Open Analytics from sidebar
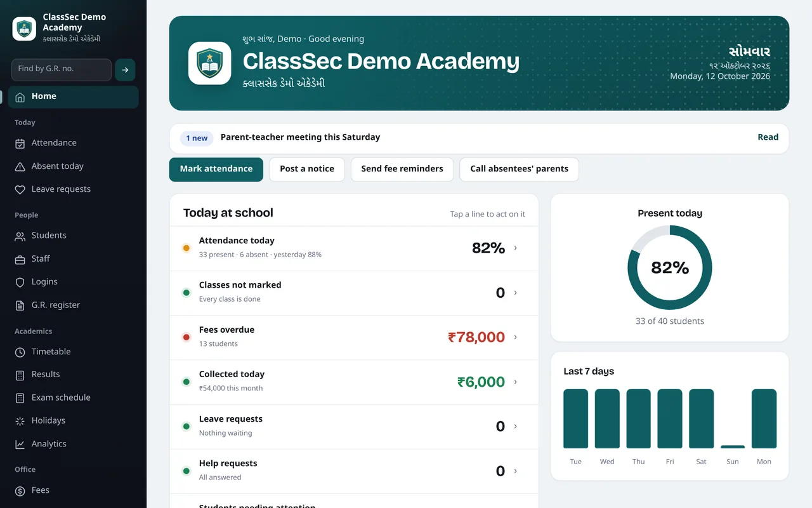The height and width of the screenshot is (508, 812). click(74, 444)
